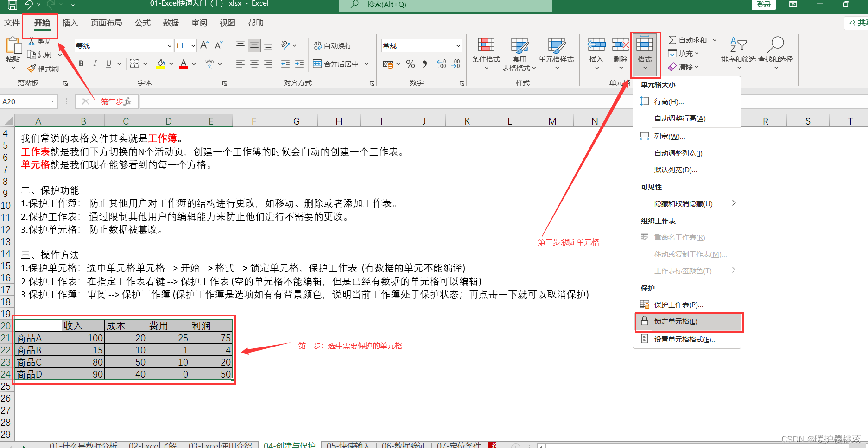Toggle middle vertical alignment
868x448 pixels.
point(254,45)
